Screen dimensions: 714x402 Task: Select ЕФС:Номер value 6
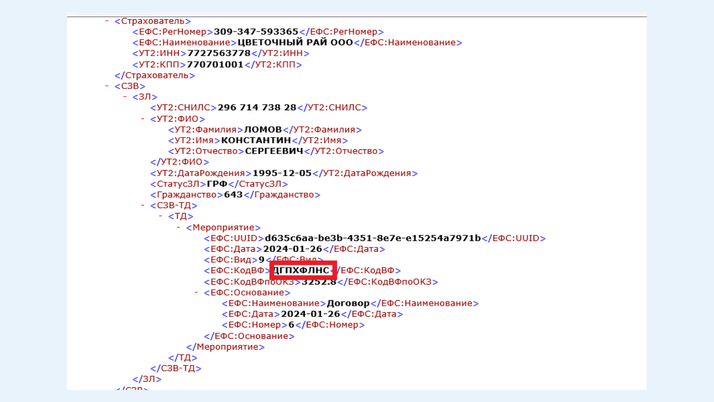291,325
